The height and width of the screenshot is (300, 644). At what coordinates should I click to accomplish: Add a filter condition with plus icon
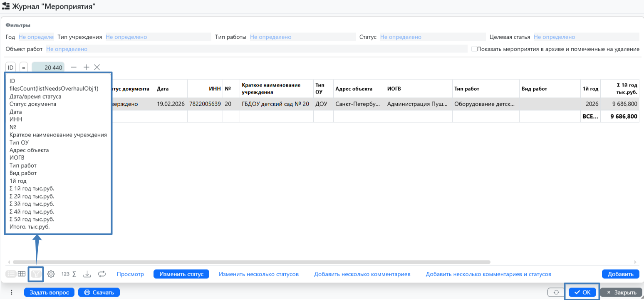coord(86,67)
